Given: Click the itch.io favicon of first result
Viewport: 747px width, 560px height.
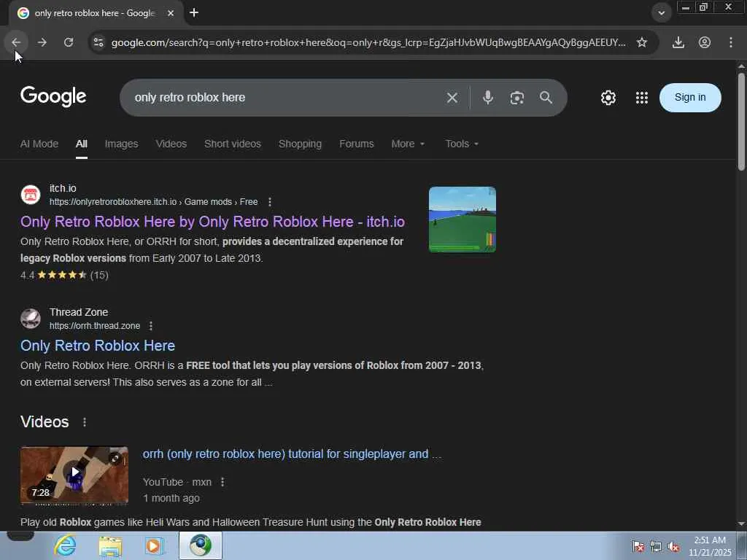Looking at the screenshot, I should (x=31, y=195).
